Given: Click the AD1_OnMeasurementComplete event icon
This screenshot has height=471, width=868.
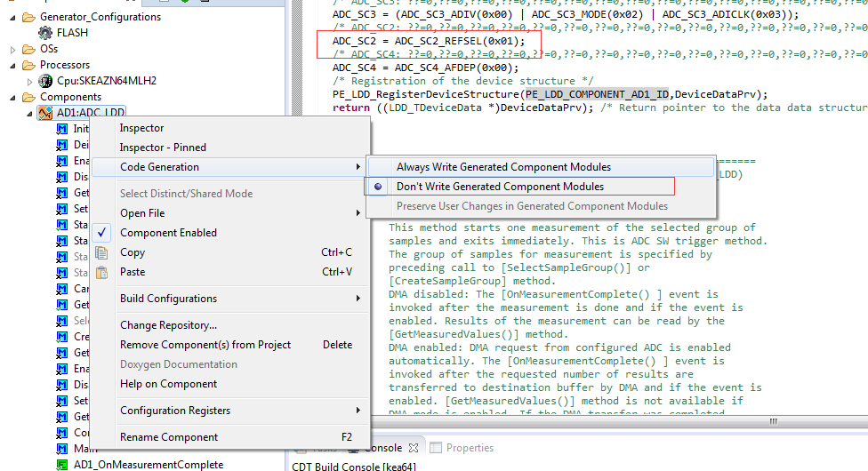Looking at the screenshot, I should pos(62,465).
